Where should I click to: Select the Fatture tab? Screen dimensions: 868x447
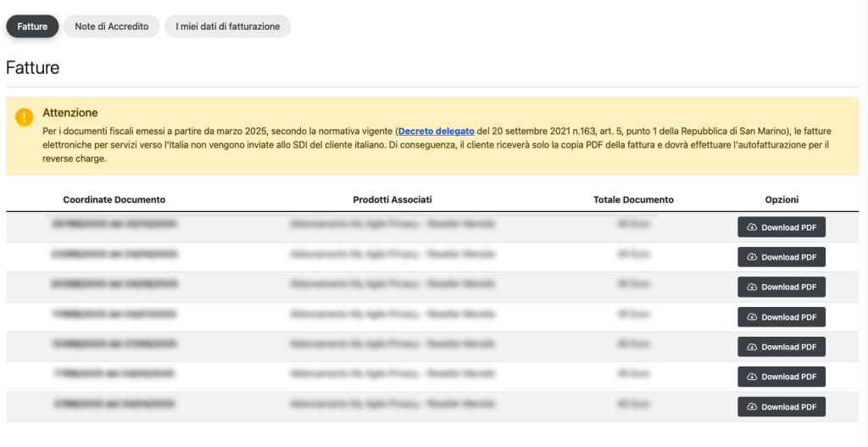(32, 26)
